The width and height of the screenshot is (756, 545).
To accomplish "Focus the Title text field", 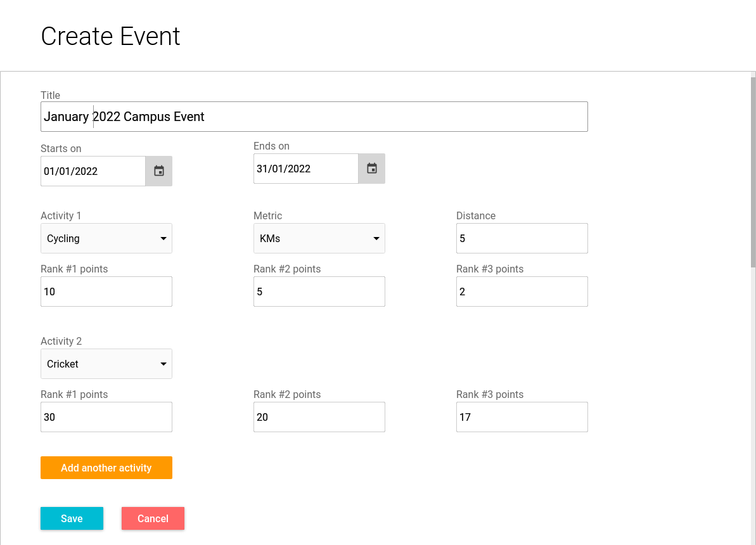I will pyautogui.click(x=314, y=117).
